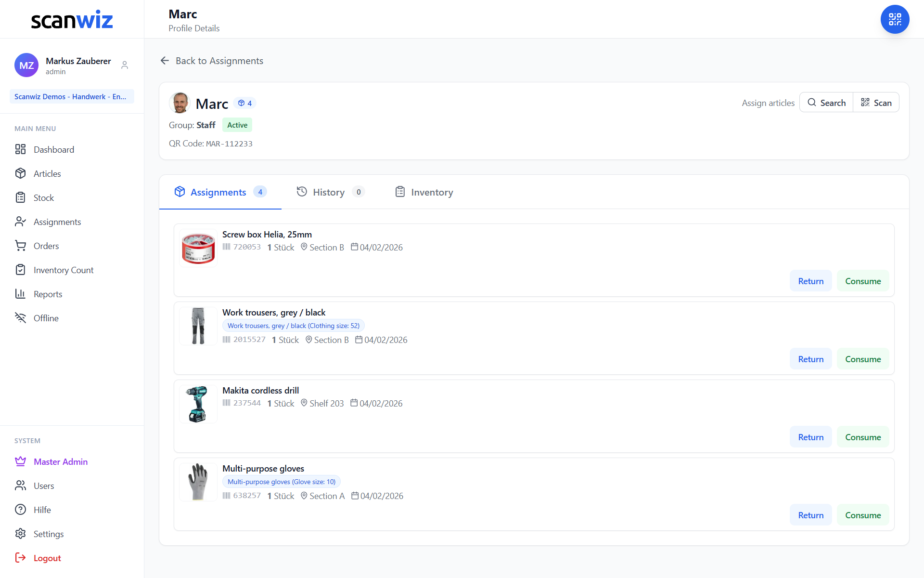Click the Multi-purpose gloves size tag
The width and height of the screenshot is (924, 578).
click(x=282, y=482)
